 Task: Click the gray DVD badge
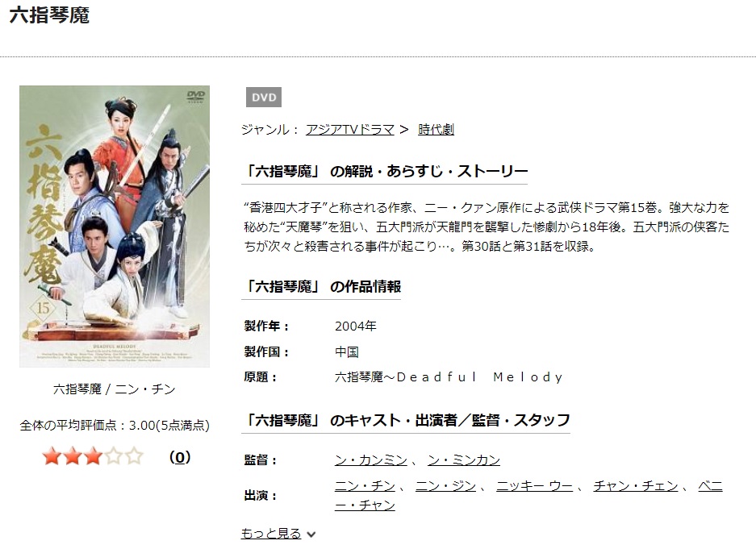point(264,98)
